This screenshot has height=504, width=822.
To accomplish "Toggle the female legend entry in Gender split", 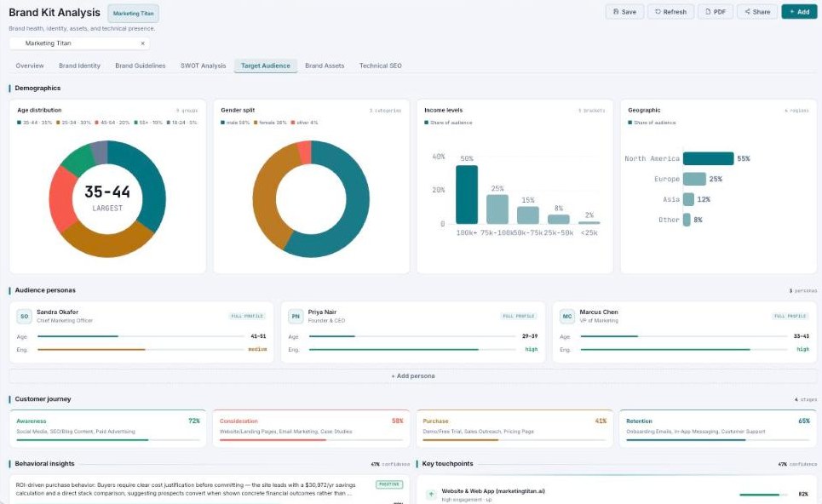I will (270, 123).
